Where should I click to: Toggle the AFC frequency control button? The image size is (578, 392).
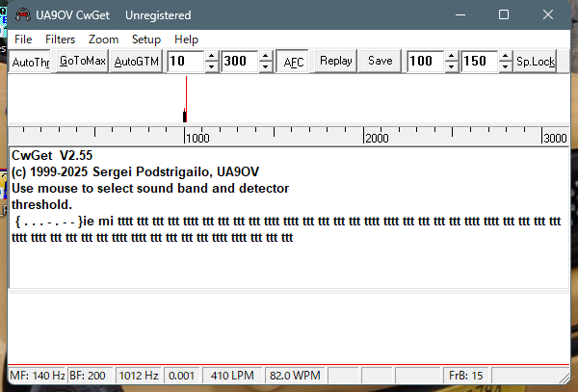[x=292, y=62]
